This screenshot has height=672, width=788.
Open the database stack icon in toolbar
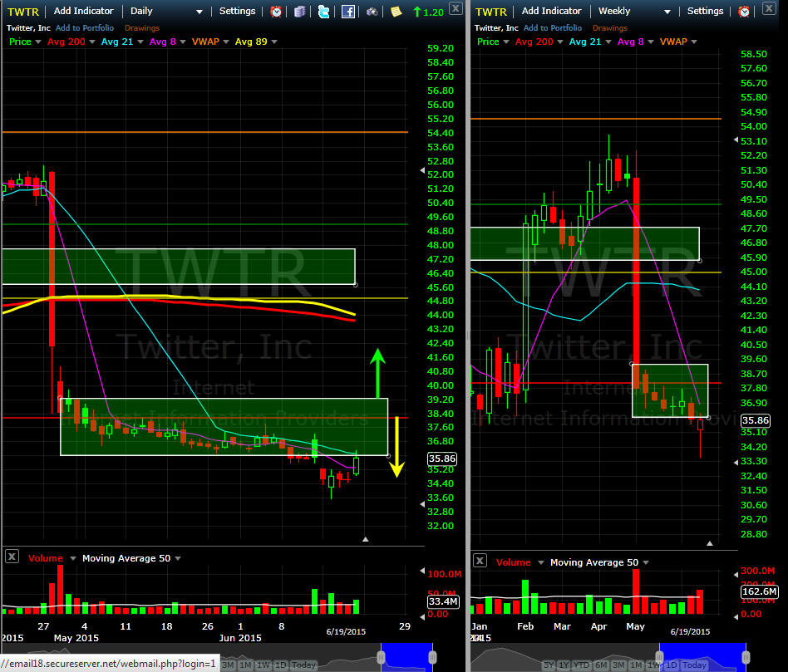coord(300,12)
